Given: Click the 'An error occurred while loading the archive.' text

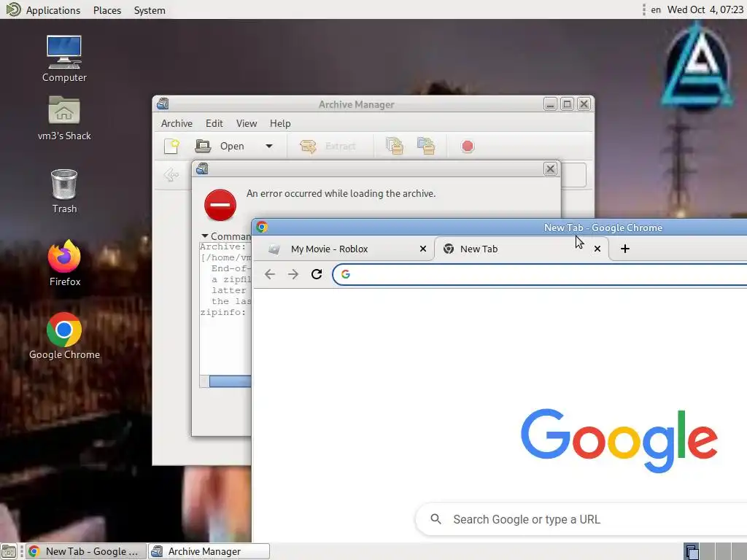Looking at the screenshot, I should [341, 193].
